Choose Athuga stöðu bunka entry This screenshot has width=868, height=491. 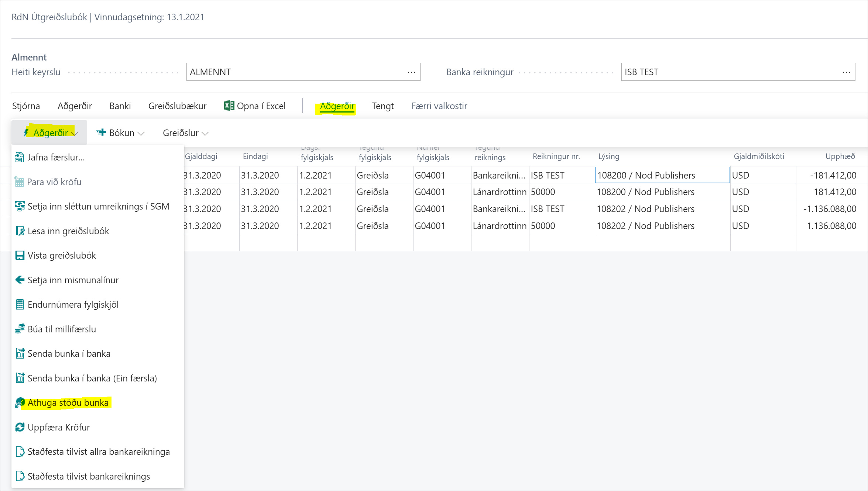point(98,402)
